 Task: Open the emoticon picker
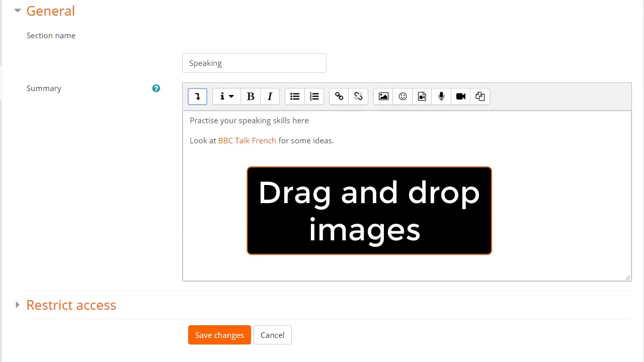pyautogui.click(x=403, y=97)
